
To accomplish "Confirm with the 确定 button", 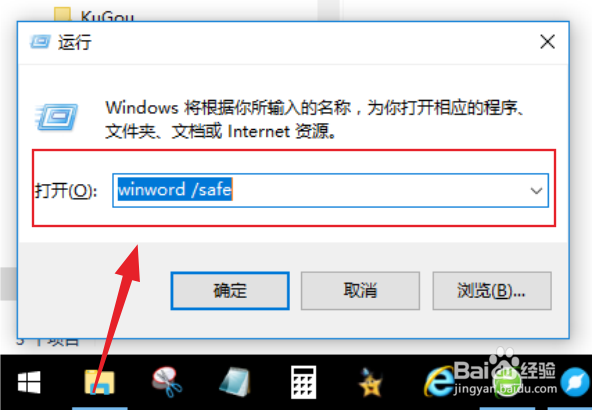I will click(230, 291).
